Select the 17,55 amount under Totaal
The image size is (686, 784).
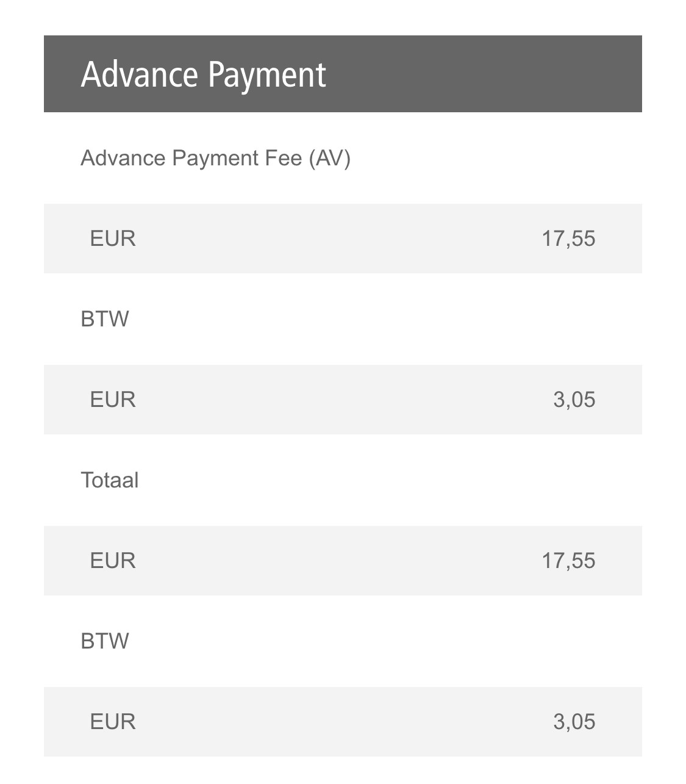[x=568, y=561]
